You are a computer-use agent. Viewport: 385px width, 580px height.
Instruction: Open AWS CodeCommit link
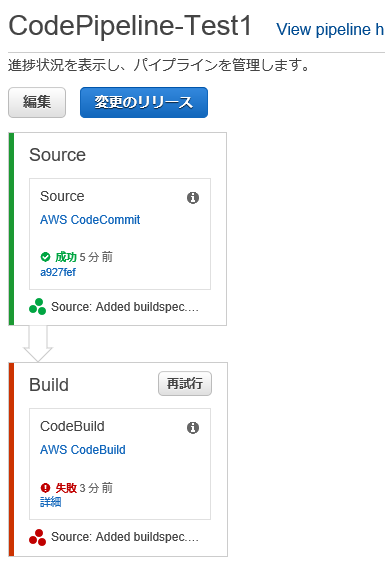pos(90,220)
